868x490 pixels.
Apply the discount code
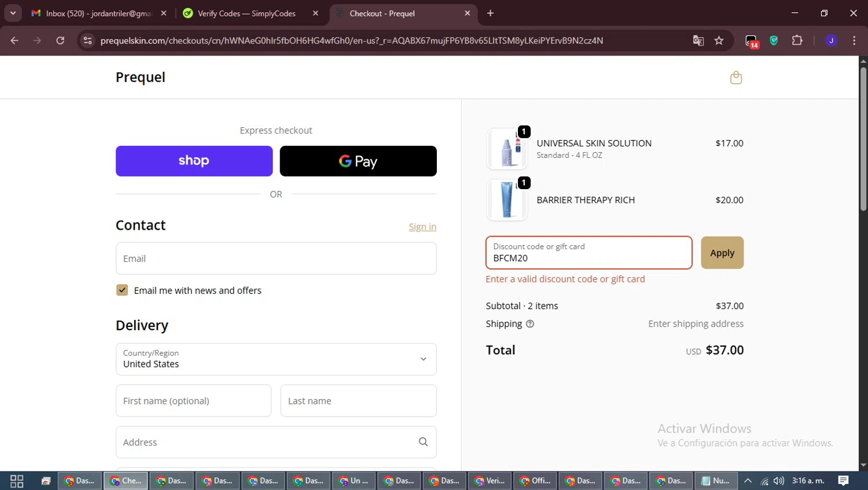722,253
